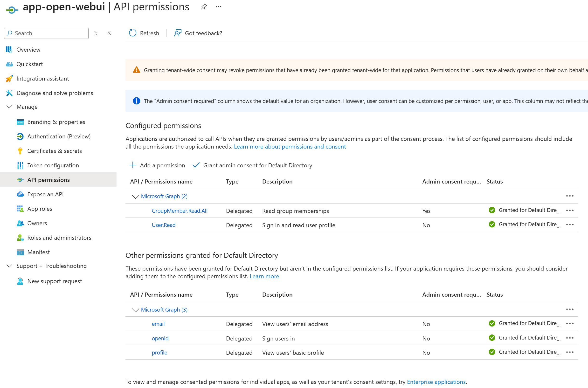Follow the Enterprise applications link
This screenshot has width=588, height=388.
436,382
